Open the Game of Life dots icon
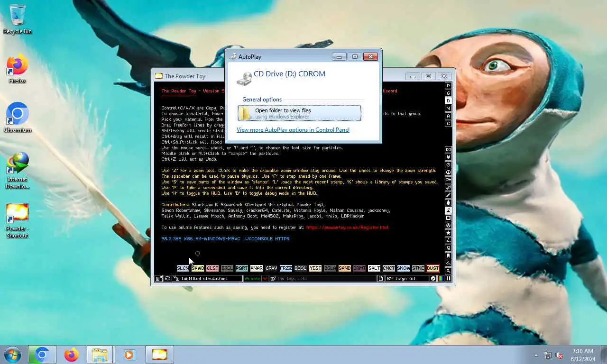Viewport: 607px width, 364px height. tap(448, 240)
